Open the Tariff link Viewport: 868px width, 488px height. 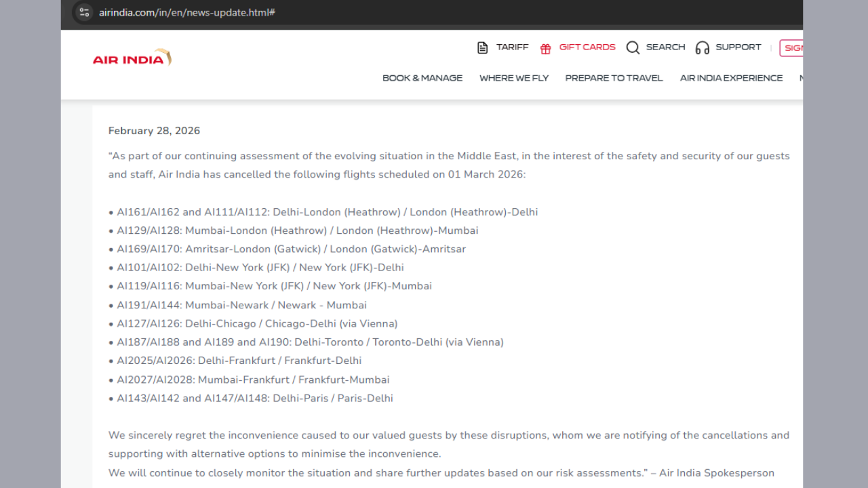tap(512, 47)
